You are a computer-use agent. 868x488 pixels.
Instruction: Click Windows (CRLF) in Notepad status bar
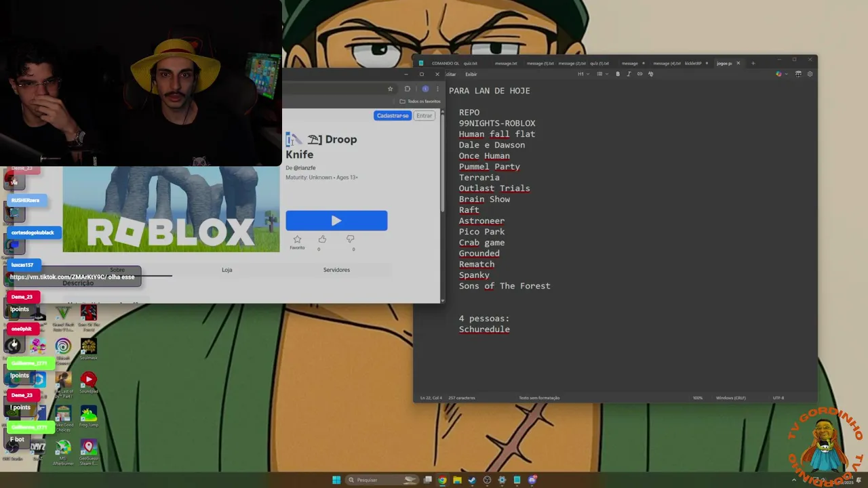(730, 398)
